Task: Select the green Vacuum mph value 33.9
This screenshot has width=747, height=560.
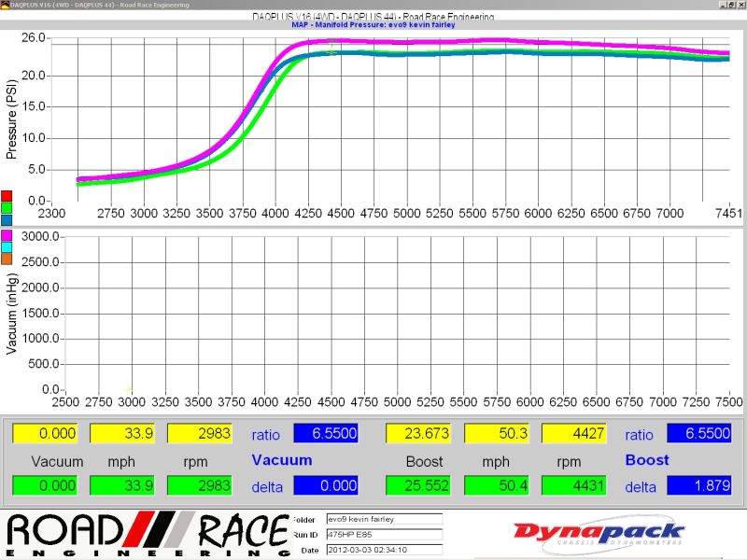Action: (122, 485)
